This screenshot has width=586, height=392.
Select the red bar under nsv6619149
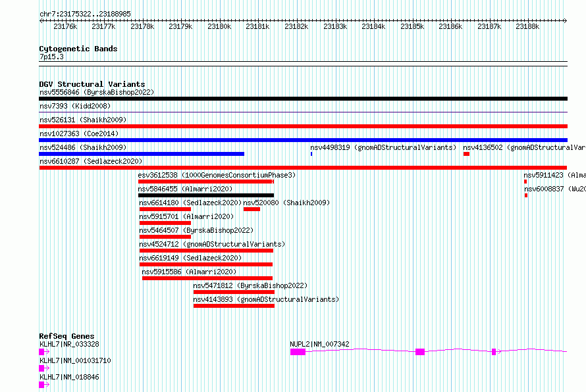(206, 264)
